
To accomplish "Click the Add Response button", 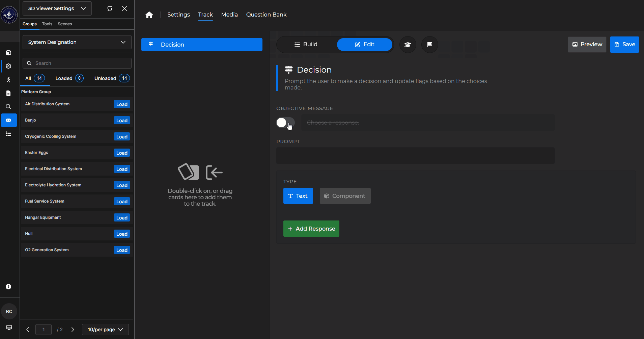I will [311, 229].
